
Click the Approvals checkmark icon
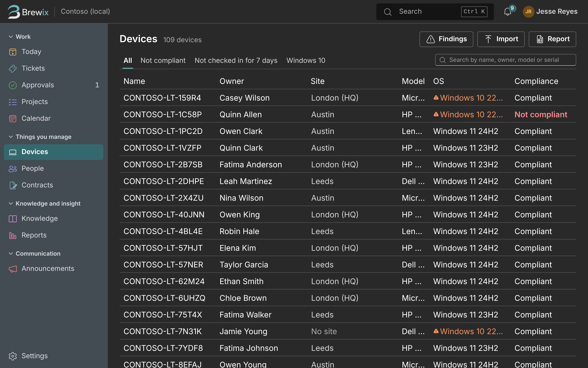coord(13,85)
